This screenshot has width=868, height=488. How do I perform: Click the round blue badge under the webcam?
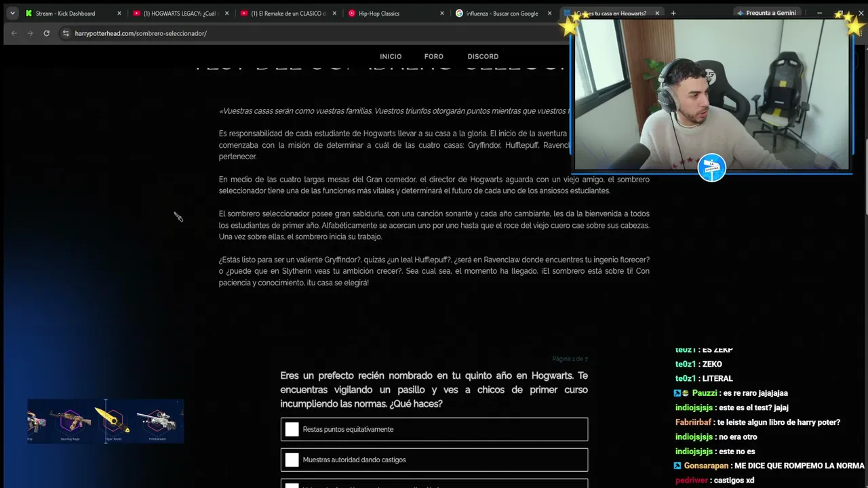[x=711, y=168]
